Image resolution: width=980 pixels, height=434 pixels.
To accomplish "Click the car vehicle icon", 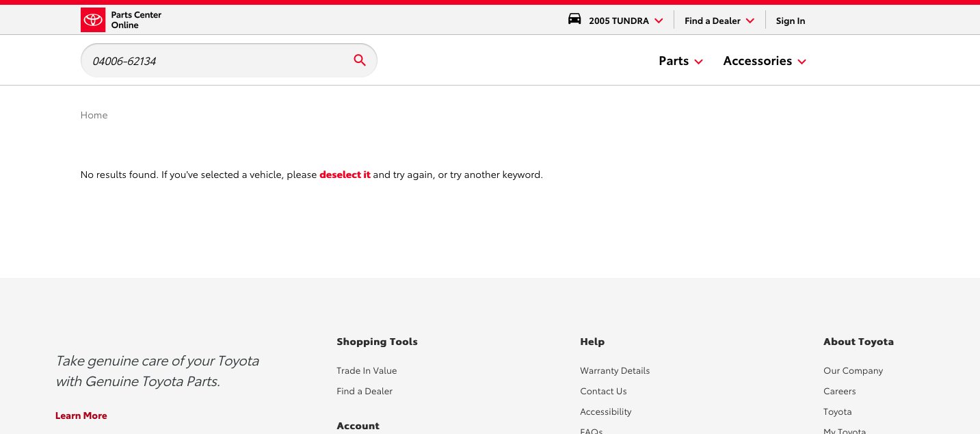I will (x=574, y=19).
